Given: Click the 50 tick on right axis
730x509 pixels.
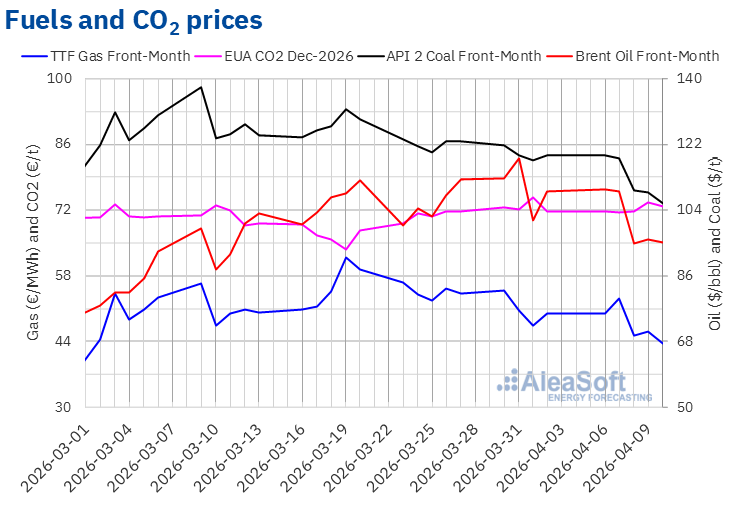Looking at the screenshot, I should [686, 408].
